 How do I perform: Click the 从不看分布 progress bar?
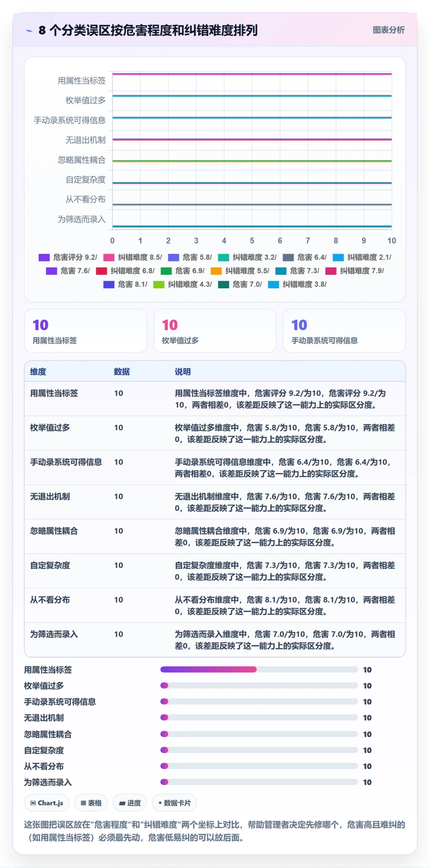pyautogui.click(x=259, y=766)
